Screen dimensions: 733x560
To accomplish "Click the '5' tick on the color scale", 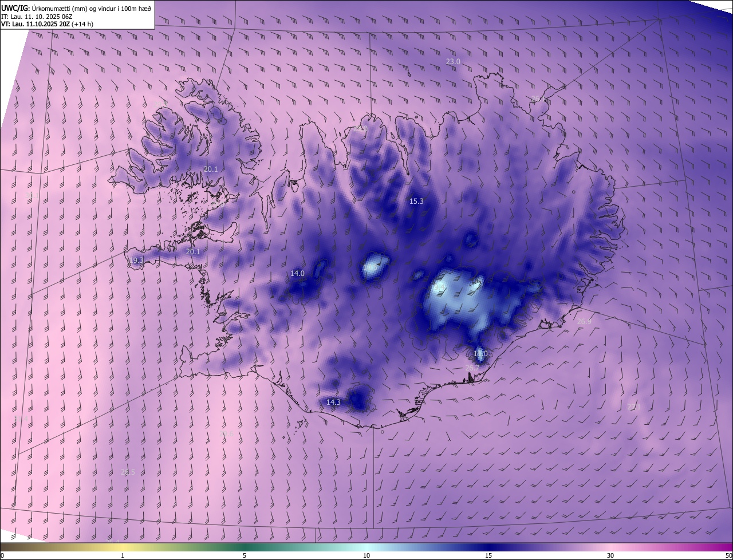I will pyautogui.click(x=245, y=556).
